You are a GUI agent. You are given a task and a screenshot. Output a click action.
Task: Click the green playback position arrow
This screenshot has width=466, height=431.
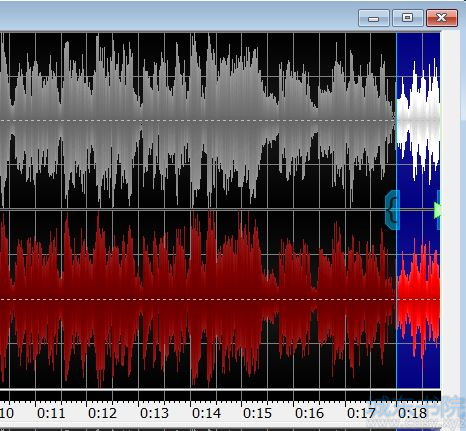click(437, 210)
